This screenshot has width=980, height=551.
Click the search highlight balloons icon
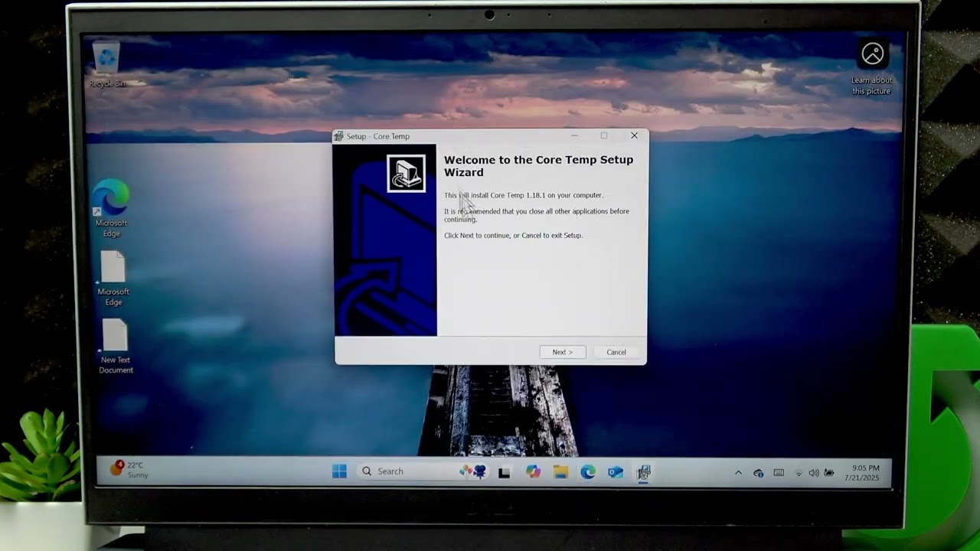pyautogui.click(x=472, y=471)
